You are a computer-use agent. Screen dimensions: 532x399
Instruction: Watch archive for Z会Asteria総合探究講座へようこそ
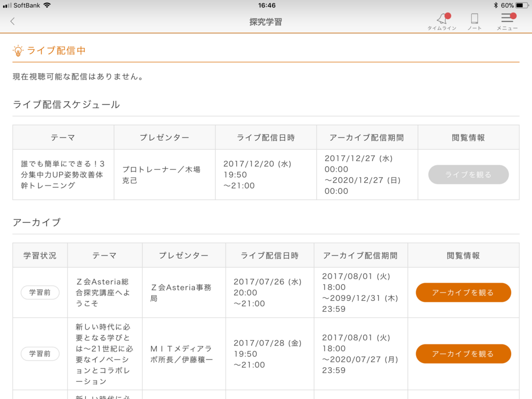coord(463,292)
